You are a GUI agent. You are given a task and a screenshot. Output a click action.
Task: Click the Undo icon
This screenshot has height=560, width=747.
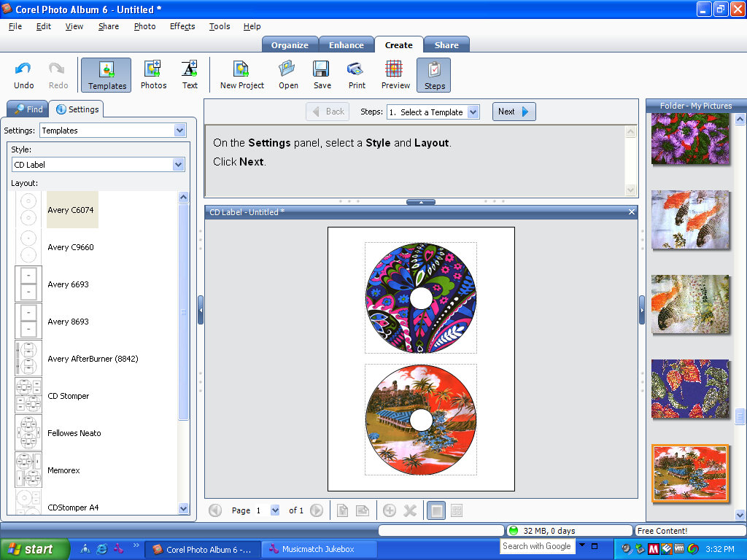point(23,75)
